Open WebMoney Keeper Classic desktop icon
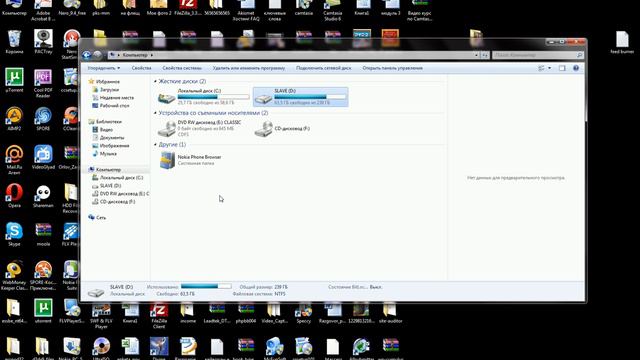This screenshot has height=360, width=640. click(x=14, y=275)
